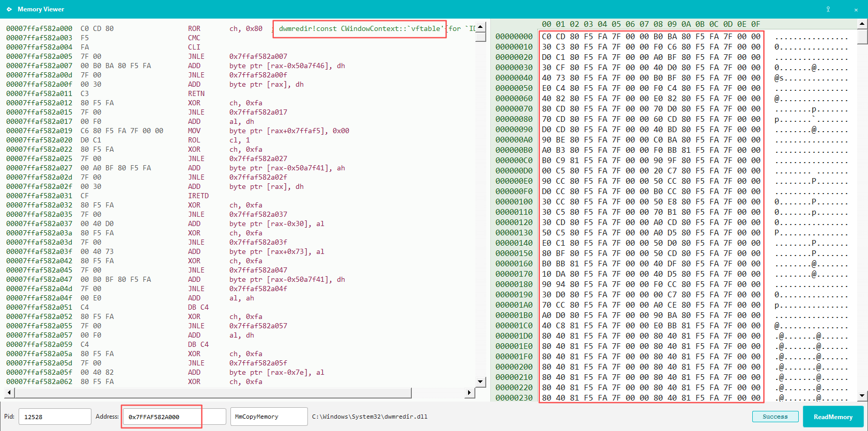Click the ReadMemory button
This screenshot has width=868, height=431.
tap(833, 417)
